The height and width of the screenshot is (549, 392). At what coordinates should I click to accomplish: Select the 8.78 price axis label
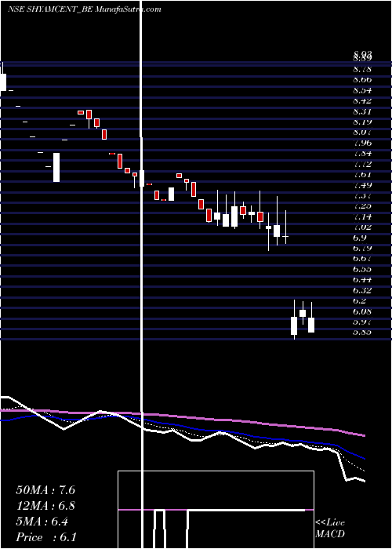362,69
